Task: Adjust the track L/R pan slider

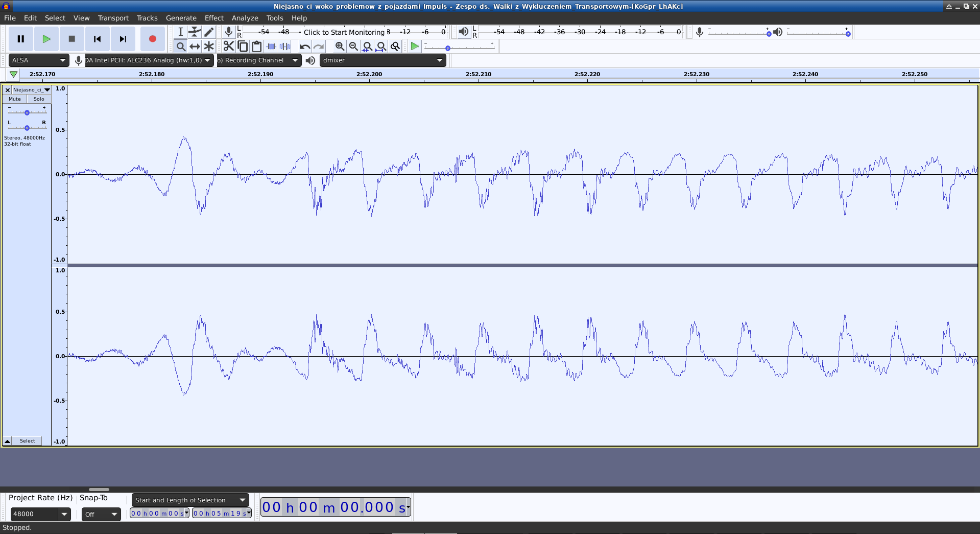Action: pyautogui.click(x=27, y=128)
